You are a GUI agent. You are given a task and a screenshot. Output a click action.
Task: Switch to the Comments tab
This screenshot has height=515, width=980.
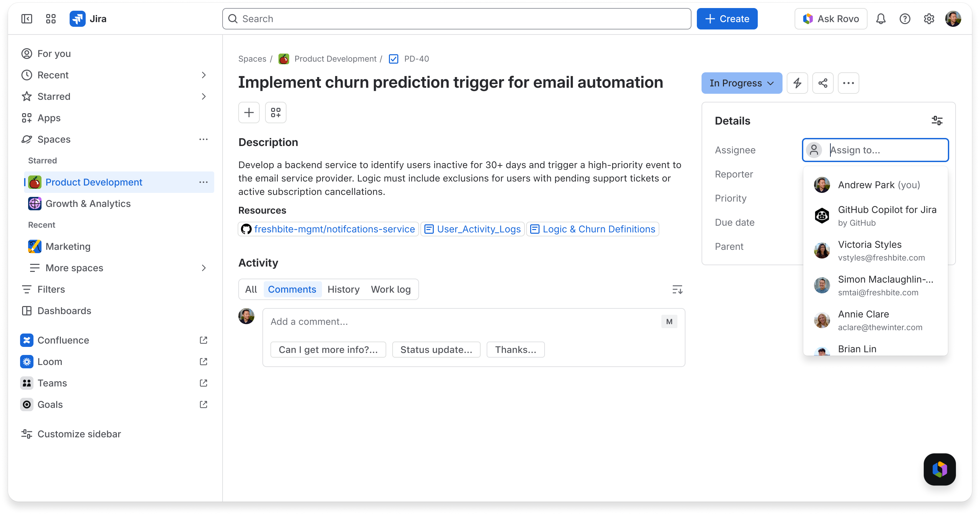pyautogui.click(x=292, y=289)
